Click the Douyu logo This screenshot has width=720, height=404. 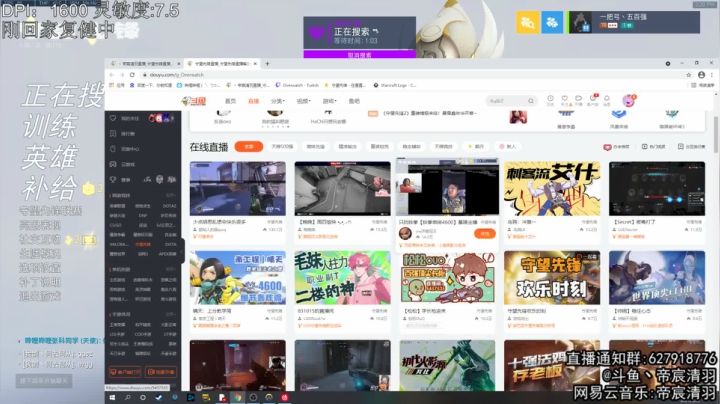click(x=194, y=101)
